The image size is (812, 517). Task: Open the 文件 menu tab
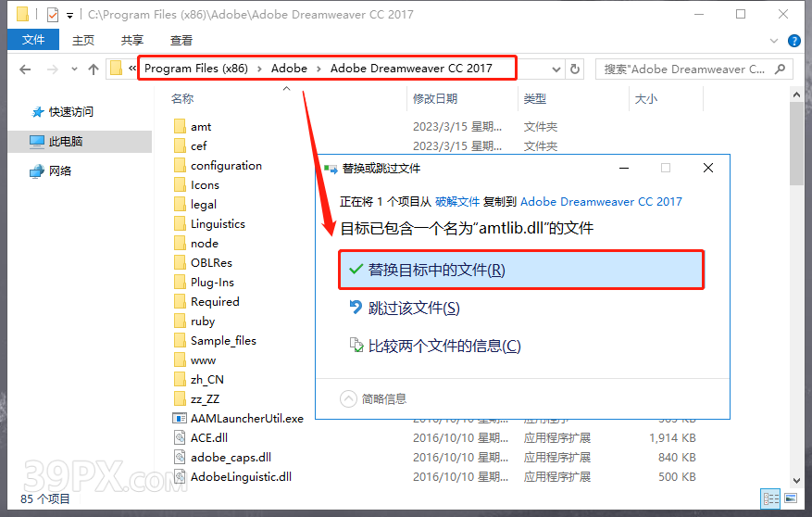coord(33,40)
